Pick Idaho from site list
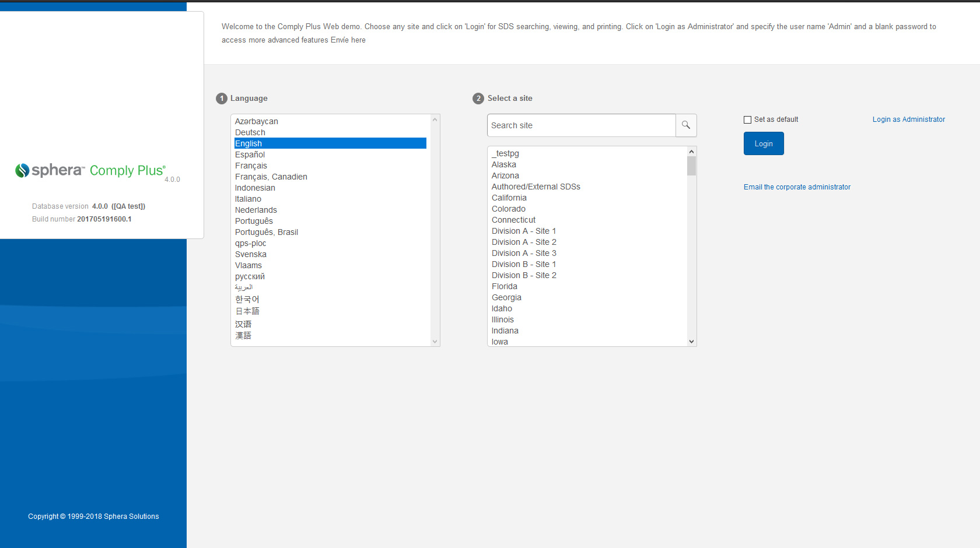 (x=588, y=308)
